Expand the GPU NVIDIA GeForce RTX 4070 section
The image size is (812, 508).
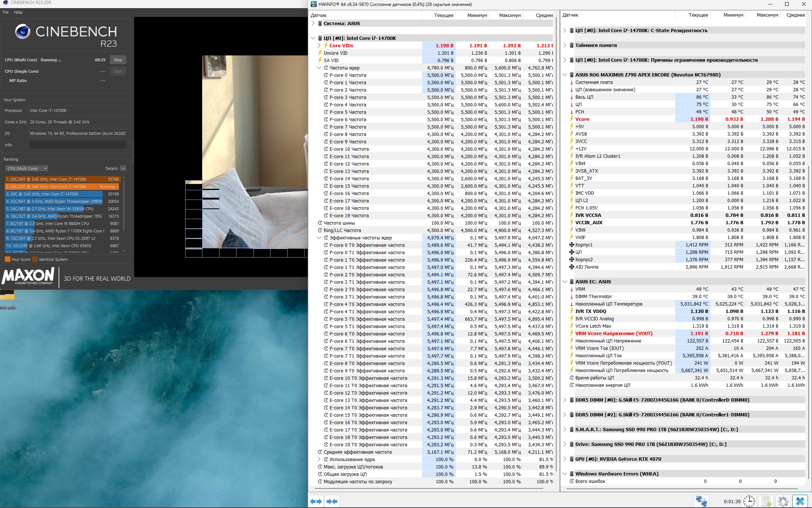564,459
